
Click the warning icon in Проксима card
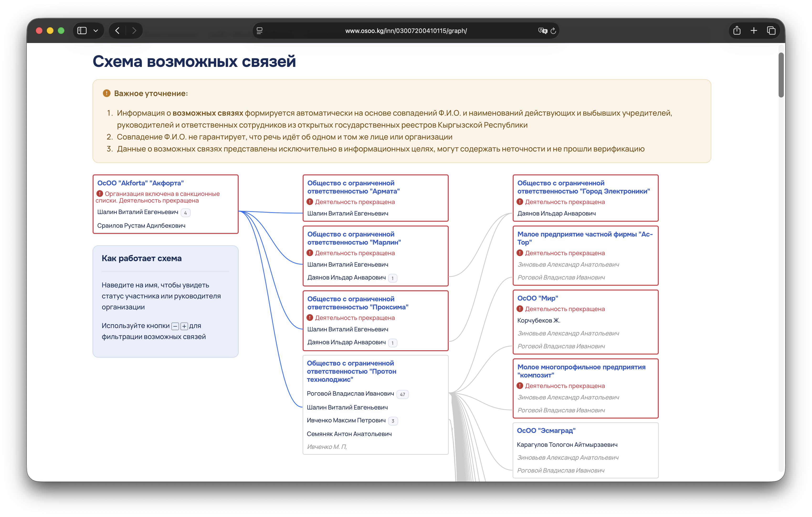point(310,318)
